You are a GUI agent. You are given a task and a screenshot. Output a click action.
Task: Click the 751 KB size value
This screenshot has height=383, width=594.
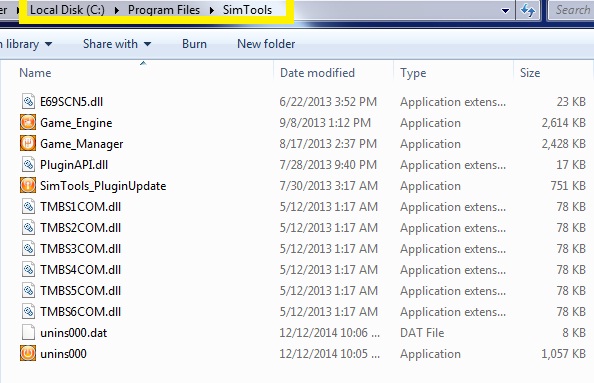pos(568,186)
